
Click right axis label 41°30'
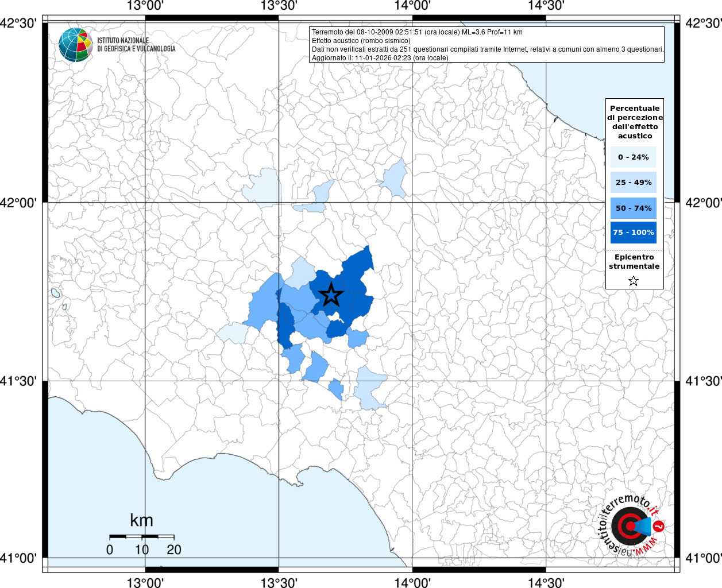704,381
